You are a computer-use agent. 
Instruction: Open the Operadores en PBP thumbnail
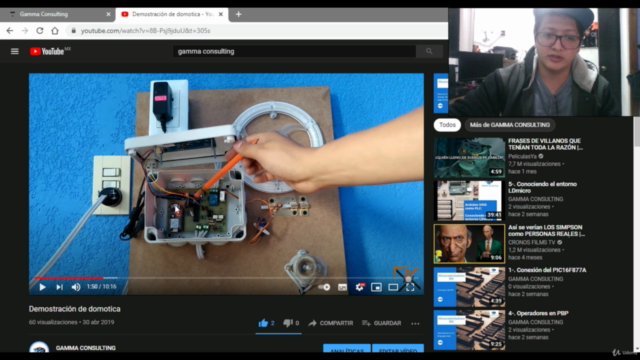(x=469, y=330)
